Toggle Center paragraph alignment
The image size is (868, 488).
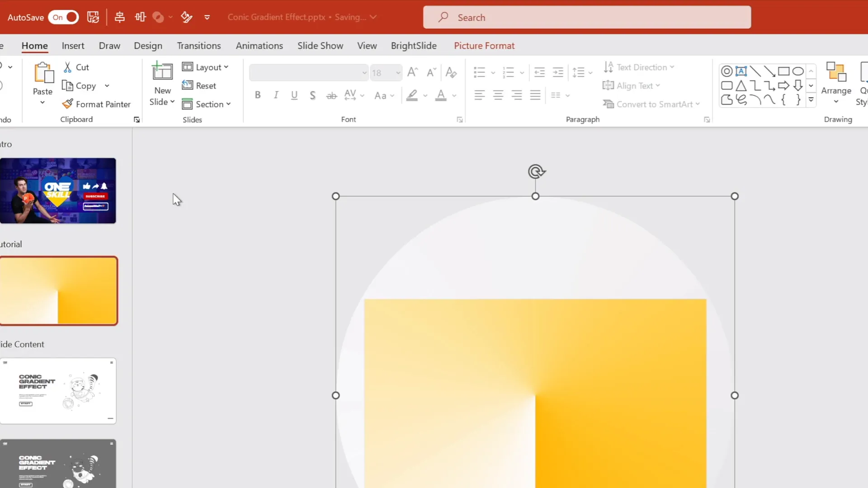tap(498, 95)
